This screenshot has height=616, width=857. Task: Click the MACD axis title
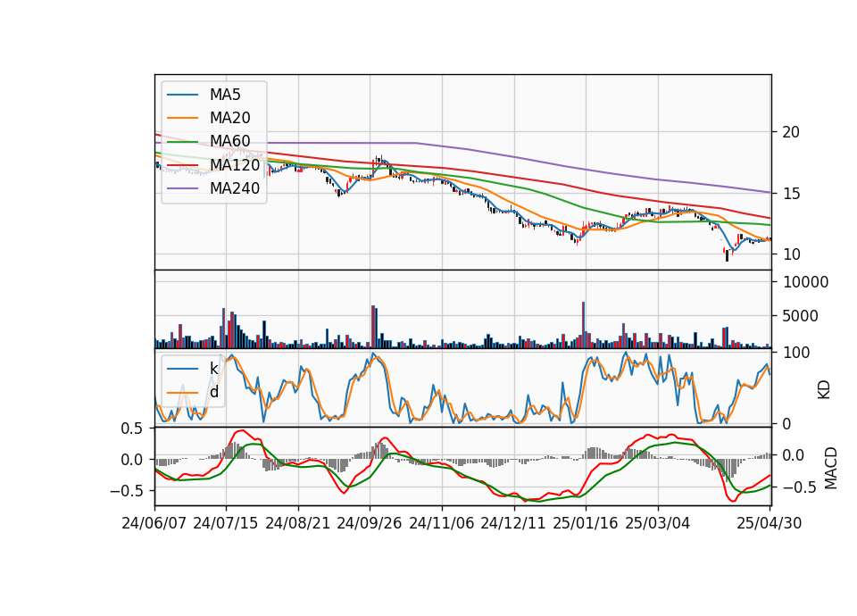(831, 468)
